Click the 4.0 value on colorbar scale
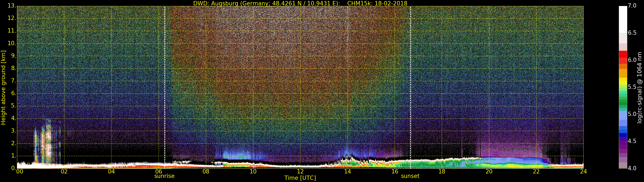 click(x=632, y=169)
